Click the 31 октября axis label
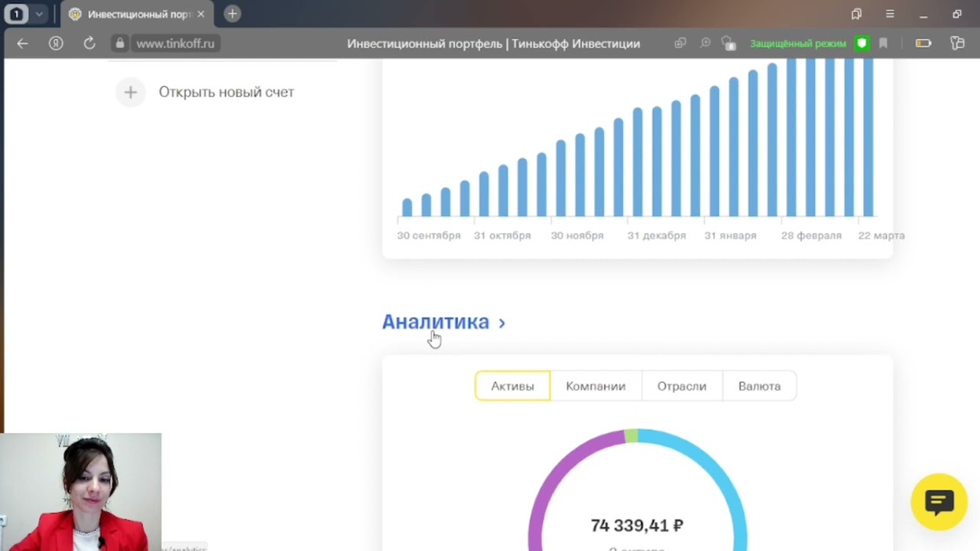 point(502,236)
